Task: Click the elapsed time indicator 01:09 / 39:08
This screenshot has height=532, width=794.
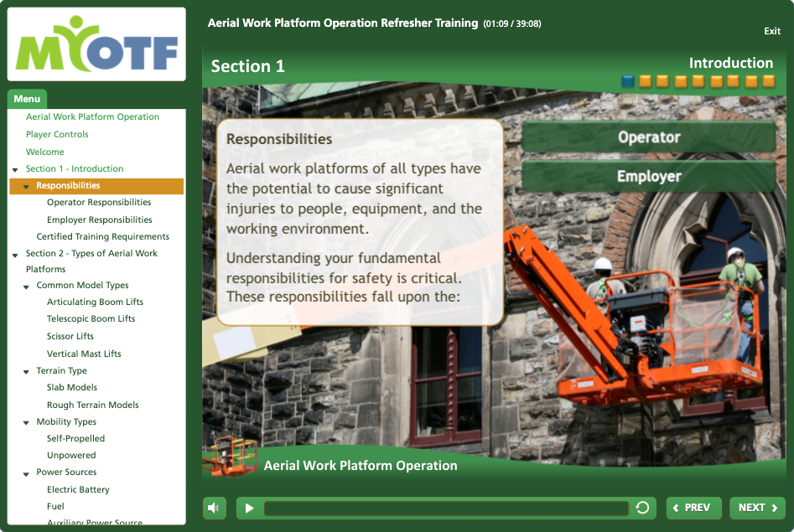Action: 512,23
